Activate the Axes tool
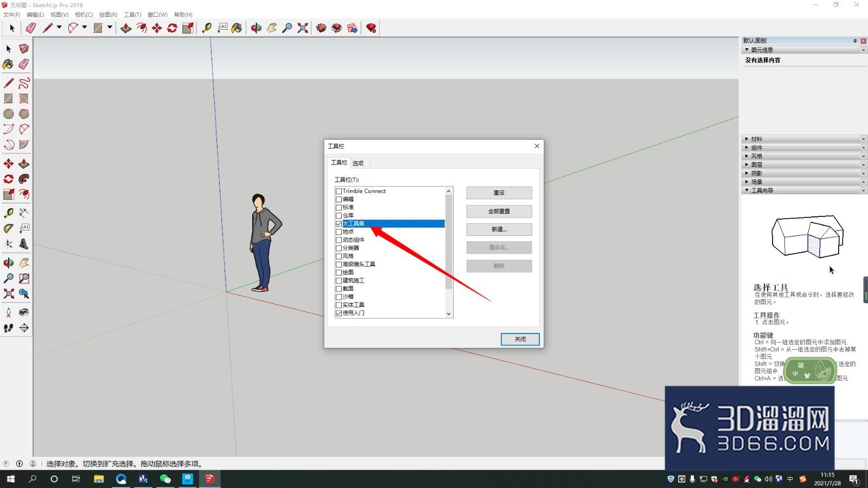The width and height of the screenshot is (868, 488). (x=9, y=244)
